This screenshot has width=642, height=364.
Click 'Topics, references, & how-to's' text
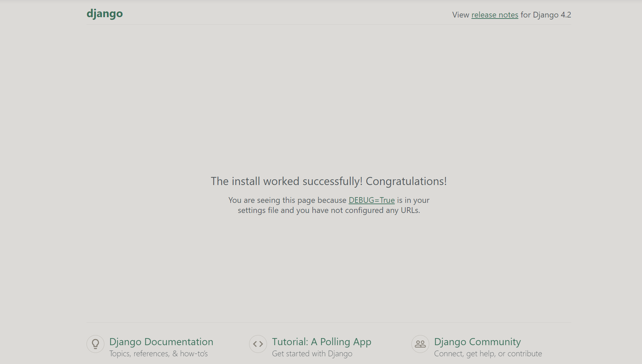coord(159,354)
